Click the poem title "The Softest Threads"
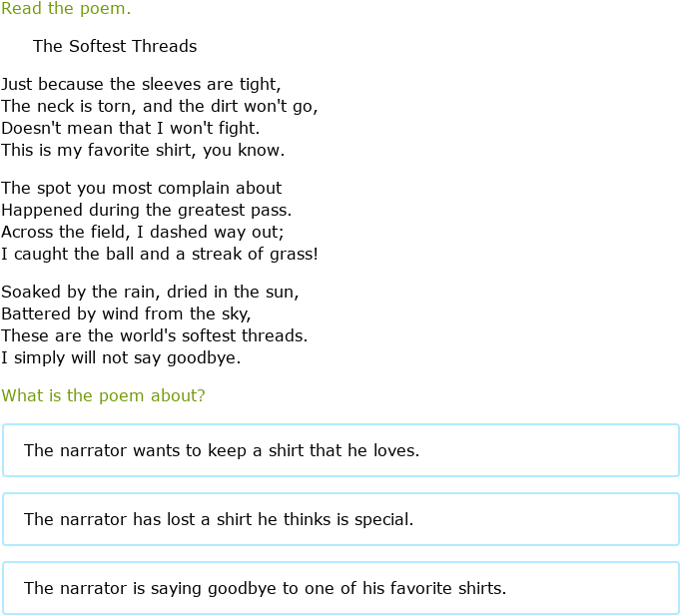This screenshot has width=681, height=616. click(115, 46)
